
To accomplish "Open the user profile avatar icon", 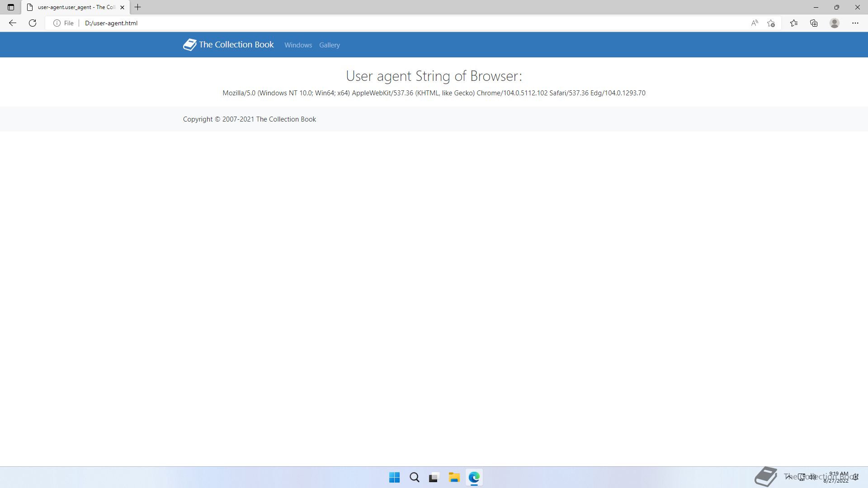I will (x=835, y=23).
